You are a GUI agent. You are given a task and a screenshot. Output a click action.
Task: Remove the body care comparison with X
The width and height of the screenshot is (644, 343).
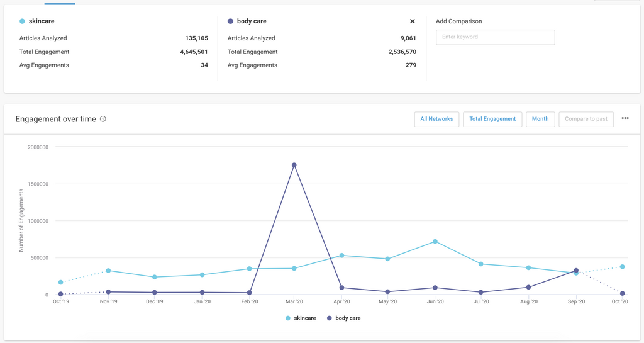tap(413, 21)
